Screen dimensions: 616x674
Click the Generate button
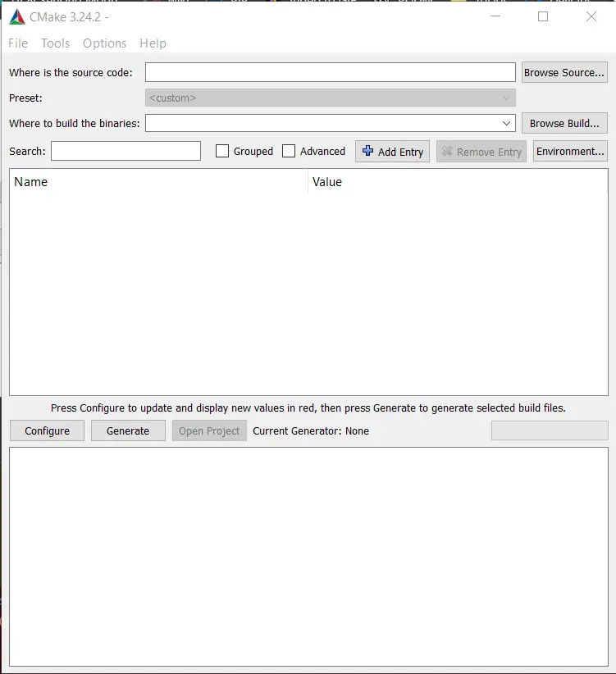click(128, 430)
